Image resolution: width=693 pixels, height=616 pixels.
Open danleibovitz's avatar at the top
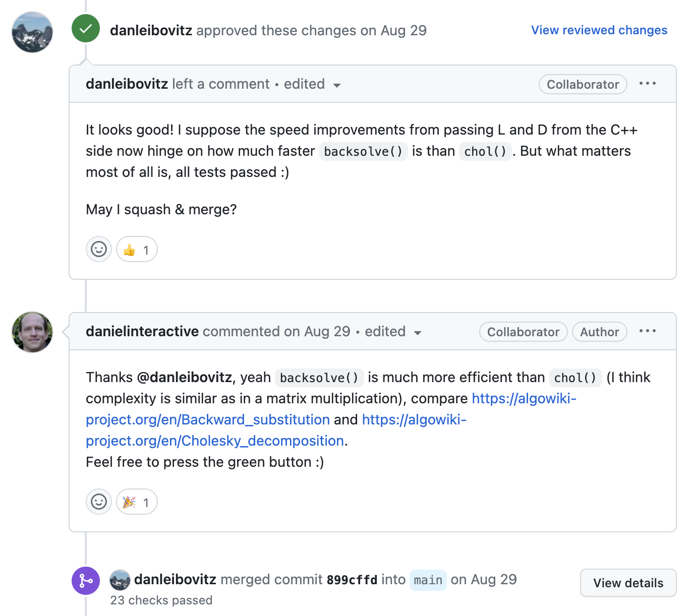(x=32, y=32)
